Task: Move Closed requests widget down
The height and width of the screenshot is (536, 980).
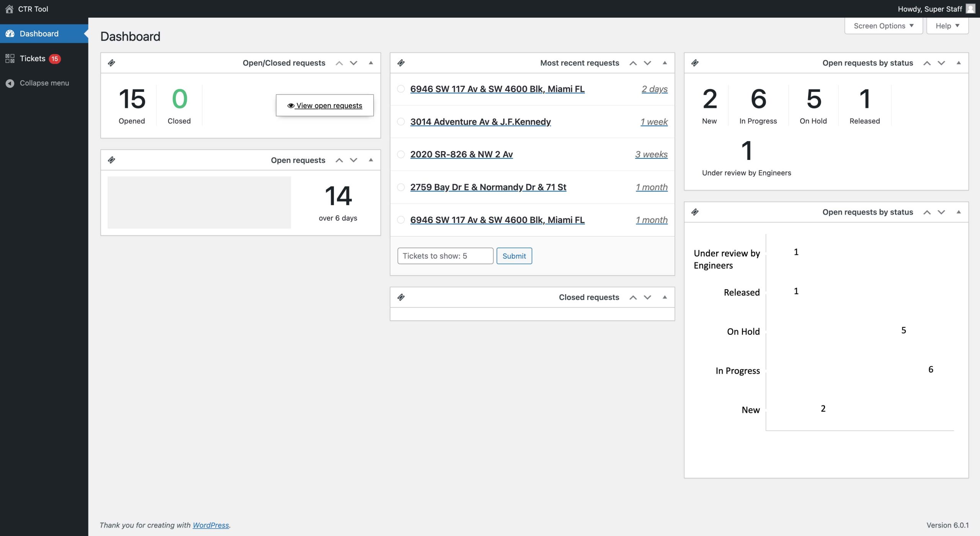Action: tap(647, 298)
